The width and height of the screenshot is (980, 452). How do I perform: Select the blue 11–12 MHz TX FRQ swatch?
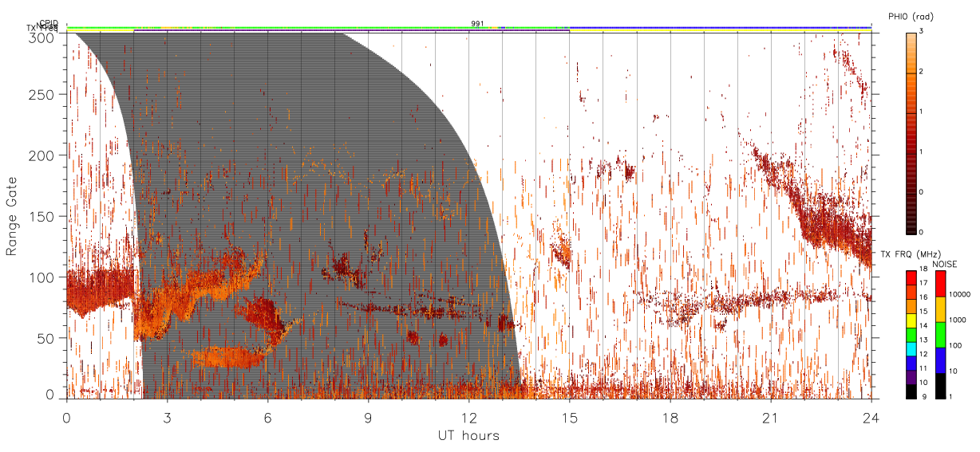[x=910, y=363]
